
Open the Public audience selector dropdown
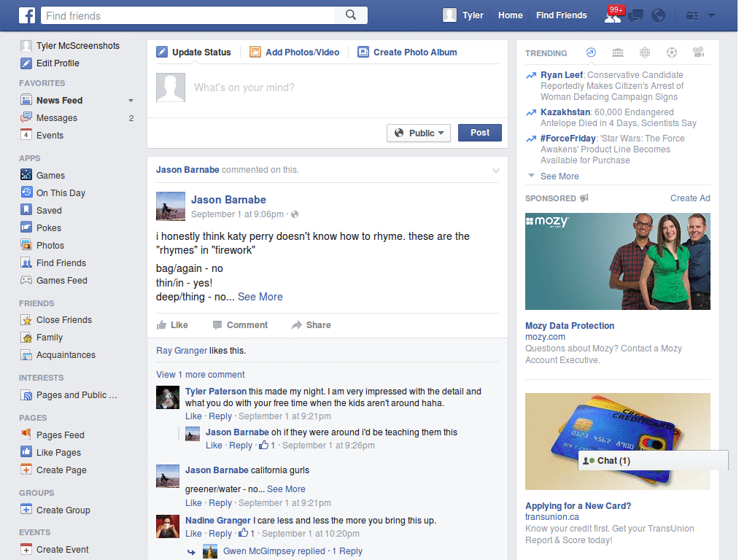pyautogui.click(x=418, y=133)
